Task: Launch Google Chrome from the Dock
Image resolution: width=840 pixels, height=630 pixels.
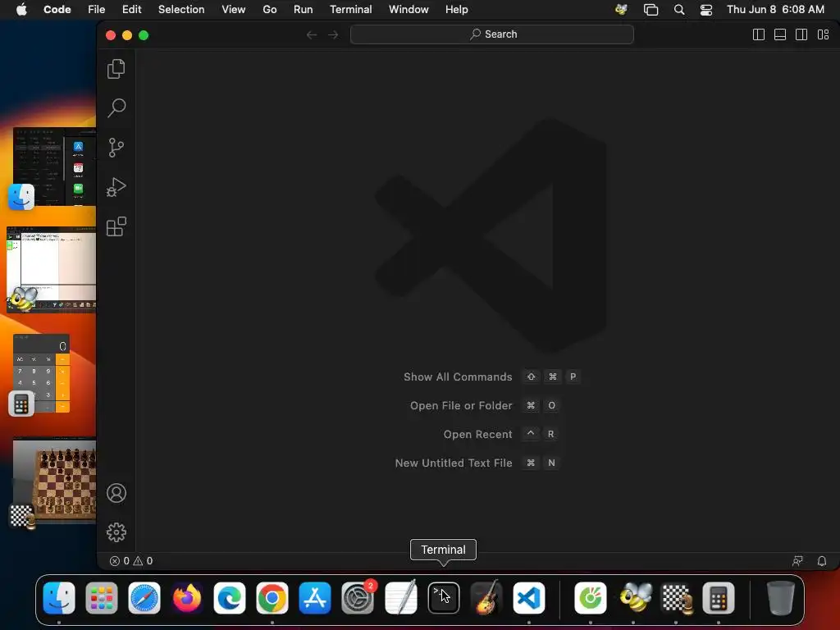Action: pos(272,598)
